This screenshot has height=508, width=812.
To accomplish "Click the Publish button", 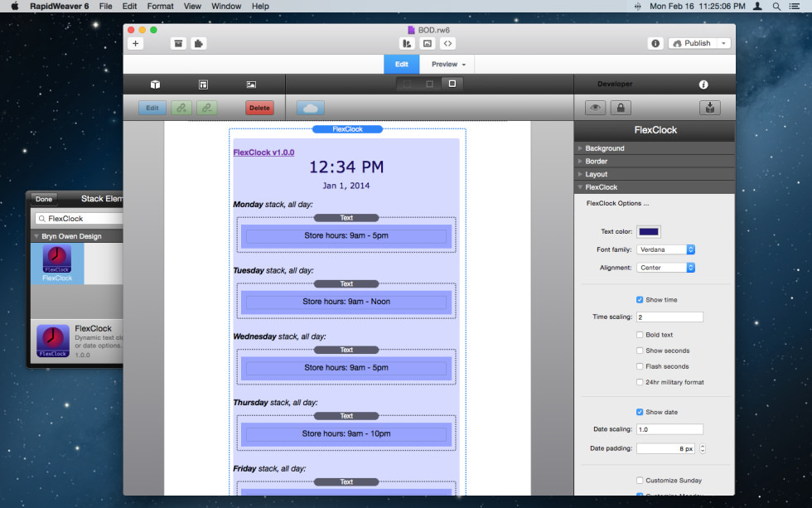I will tap(693, 43).
